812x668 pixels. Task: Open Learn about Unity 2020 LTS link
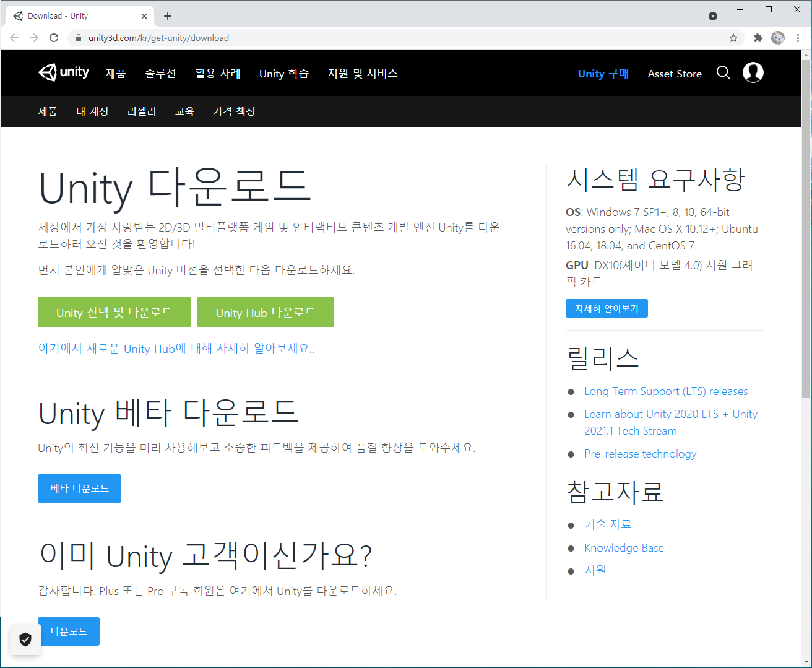[671, 422]
